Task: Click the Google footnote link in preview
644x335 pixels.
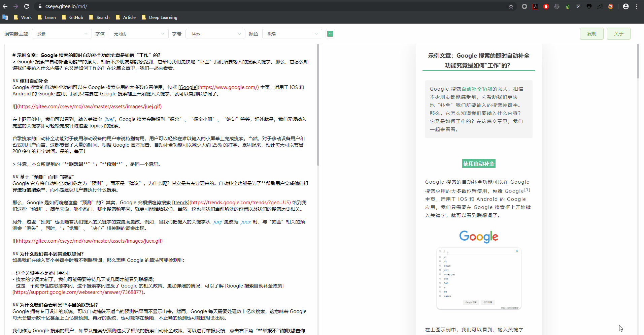Action: pyautogui.click(x=517, y=191)
